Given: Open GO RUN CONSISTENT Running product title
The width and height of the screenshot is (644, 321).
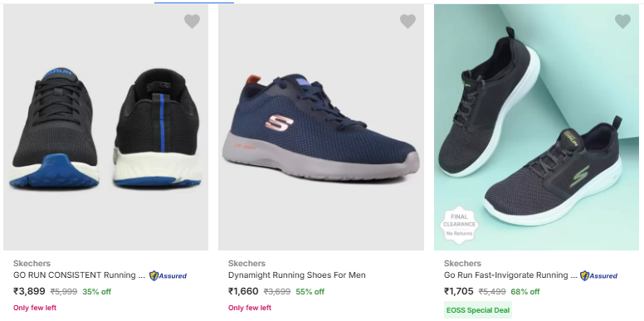Looking at the screenshot, I should (80, 275).
